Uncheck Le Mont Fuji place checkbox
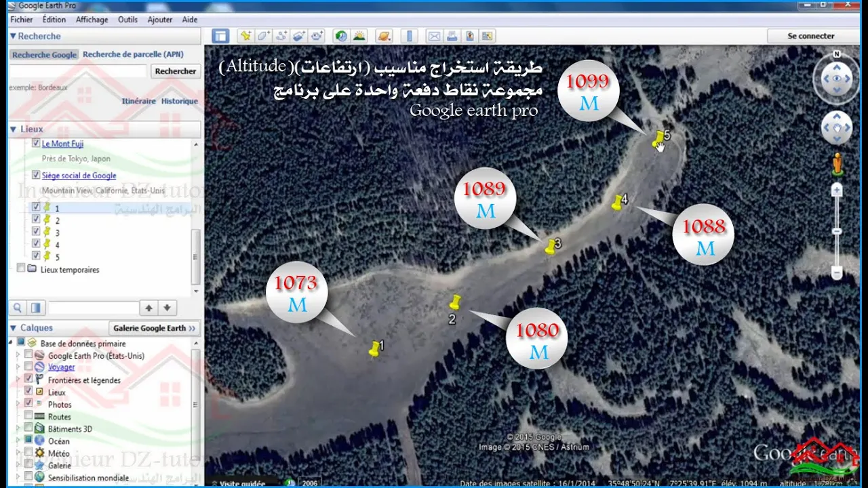Image resolution: width=868 pixels, height=488 pixels. pyautogui.click(x=36, y=144)
